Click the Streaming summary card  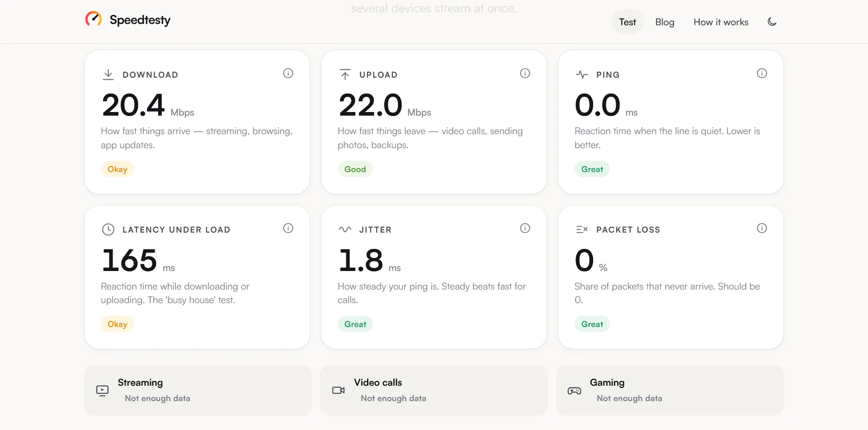[198, 390]
